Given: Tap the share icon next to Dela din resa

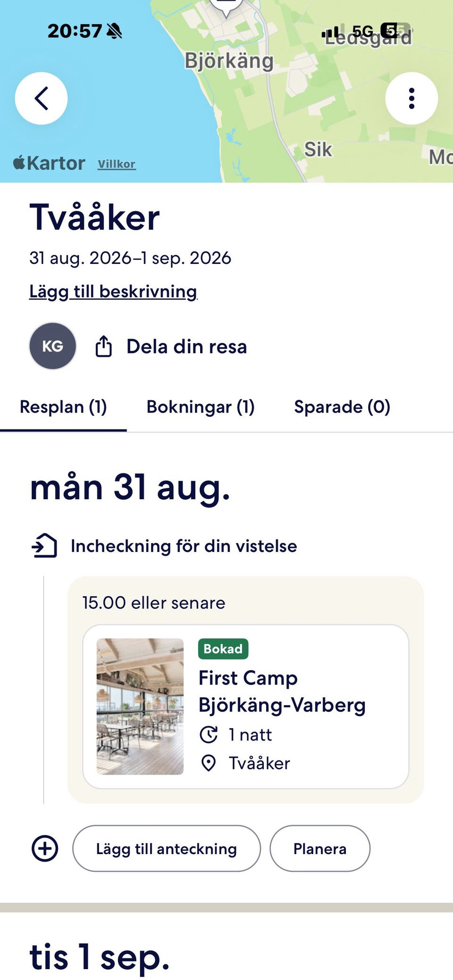Looking at the screenshot, I should [103, 346].
